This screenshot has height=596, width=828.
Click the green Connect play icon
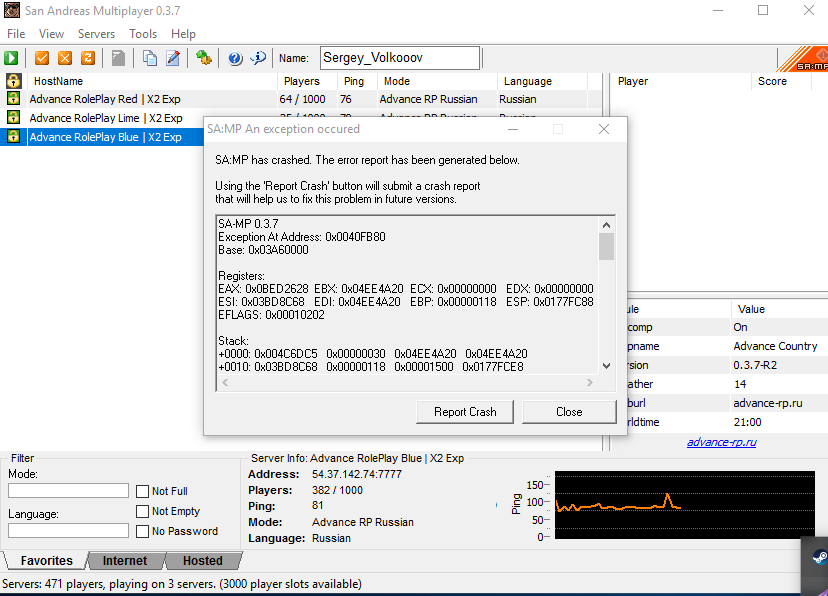[x=11, y=58]
